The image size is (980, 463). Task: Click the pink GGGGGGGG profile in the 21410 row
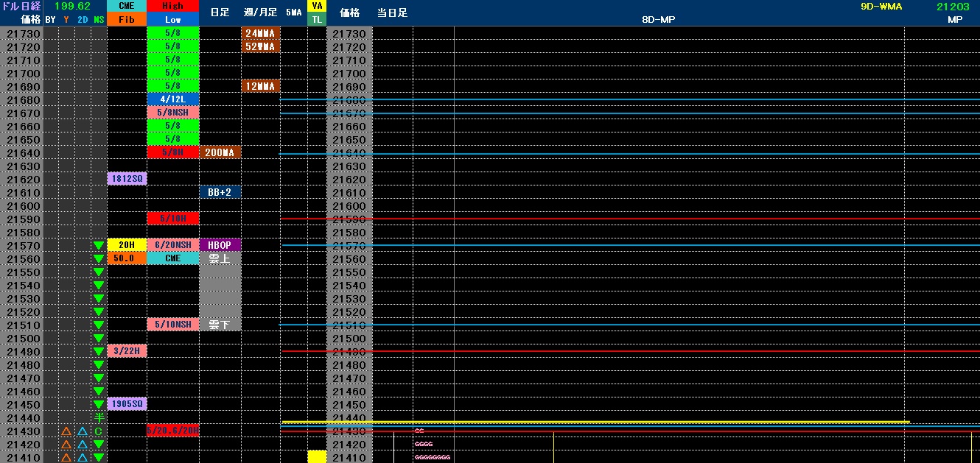(x=433, y=457)
